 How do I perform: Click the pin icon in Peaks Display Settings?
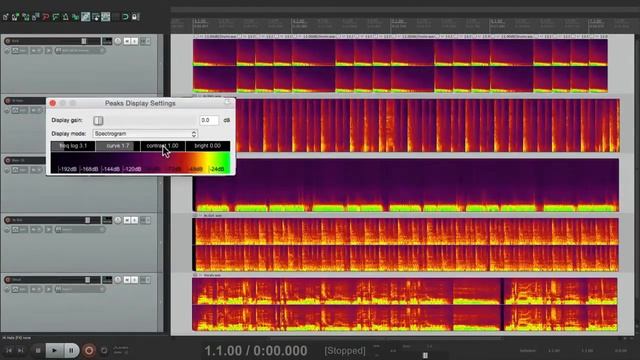[227, 102]
